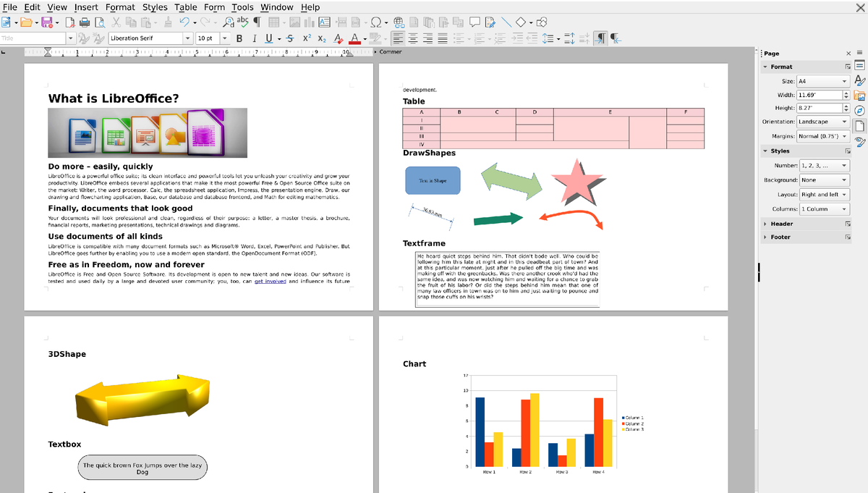
Task: Open the Margins Normal dropdown
Action: point(823,136)
